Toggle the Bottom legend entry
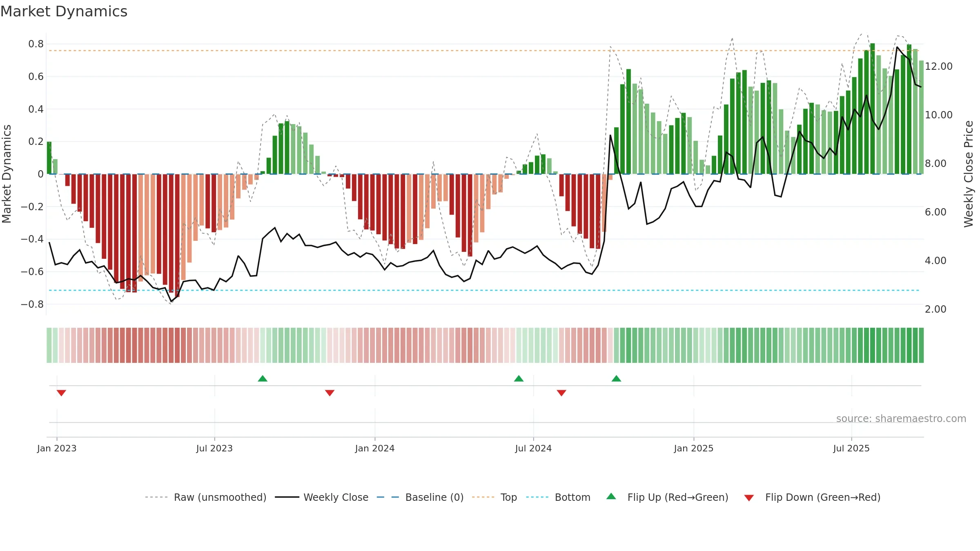The width and height of the screenshot is (980, 551). tap(558, 497)
